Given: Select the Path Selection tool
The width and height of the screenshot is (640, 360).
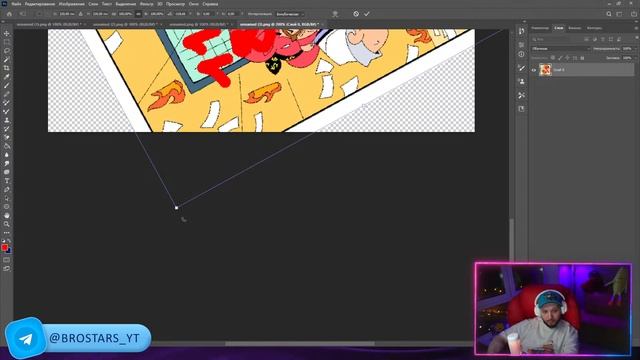Looking at the screenshot, I should [7, 198].
